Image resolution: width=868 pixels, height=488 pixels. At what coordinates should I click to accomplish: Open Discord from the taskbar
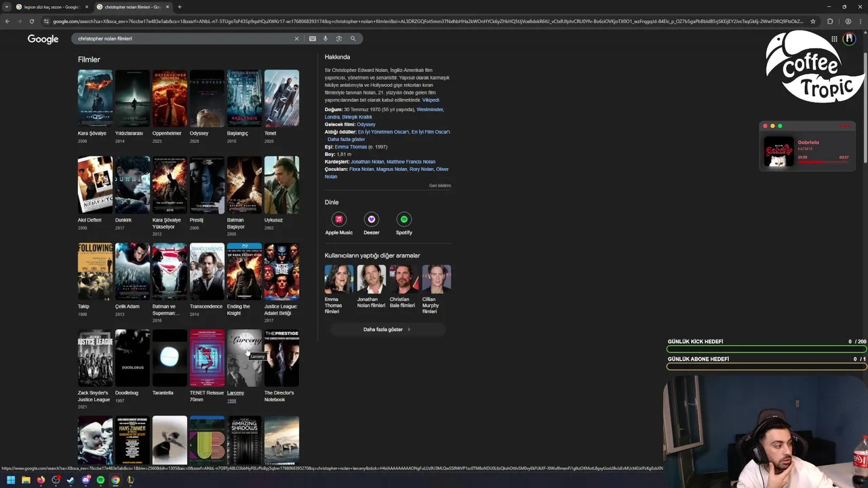pos(85,480)
